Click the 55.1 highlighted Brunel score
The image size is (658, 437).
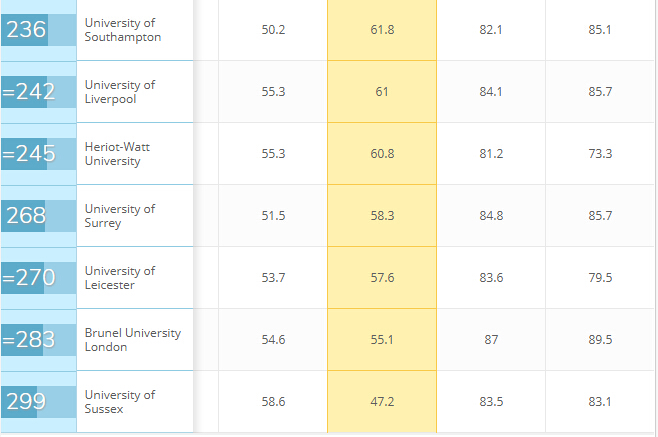[382, 340]
